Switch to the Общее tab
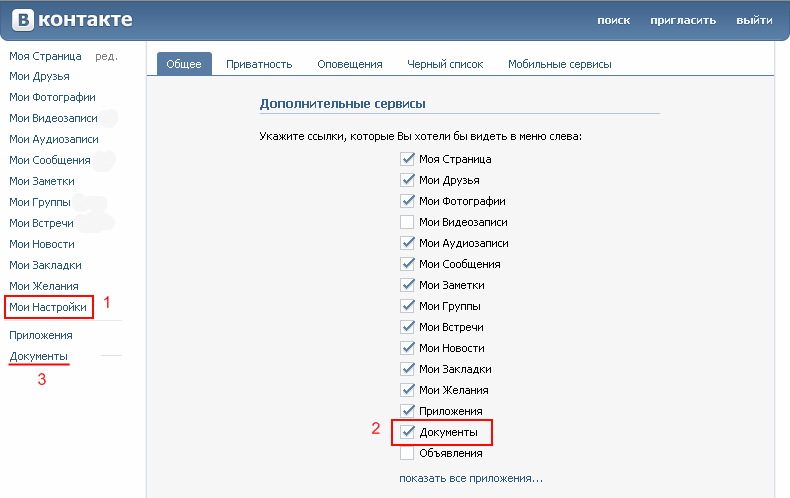This screenshot has width=790, height=498. pos(184,64)
